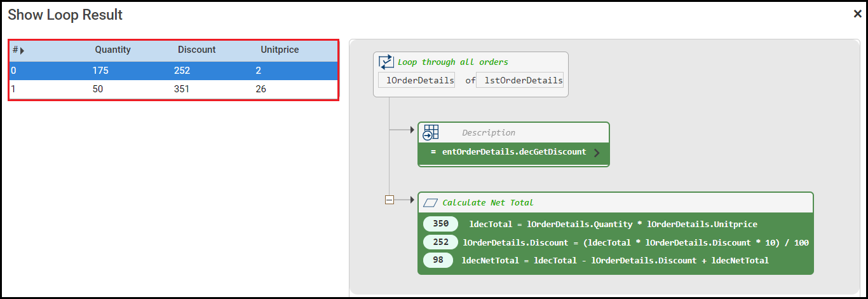Click the 98 value badge
This screenshot has width=868, height=299.
[438, 260]
